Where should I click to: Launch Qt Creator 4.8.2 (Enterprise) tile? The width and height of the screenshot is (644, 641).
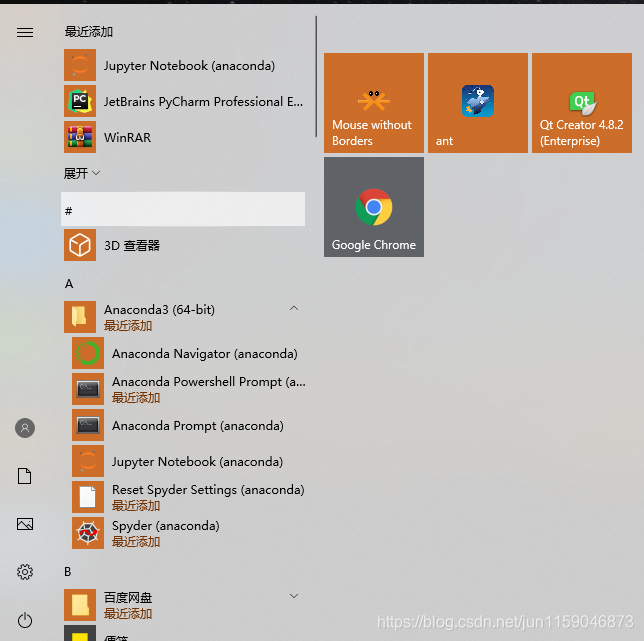tap(582, 103)
